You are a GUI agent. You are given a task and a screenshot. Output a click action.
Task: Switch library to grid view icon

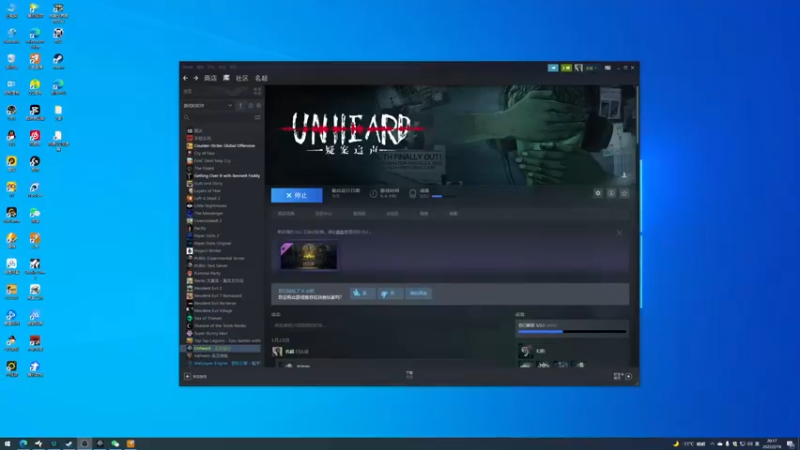coord(257,91)
